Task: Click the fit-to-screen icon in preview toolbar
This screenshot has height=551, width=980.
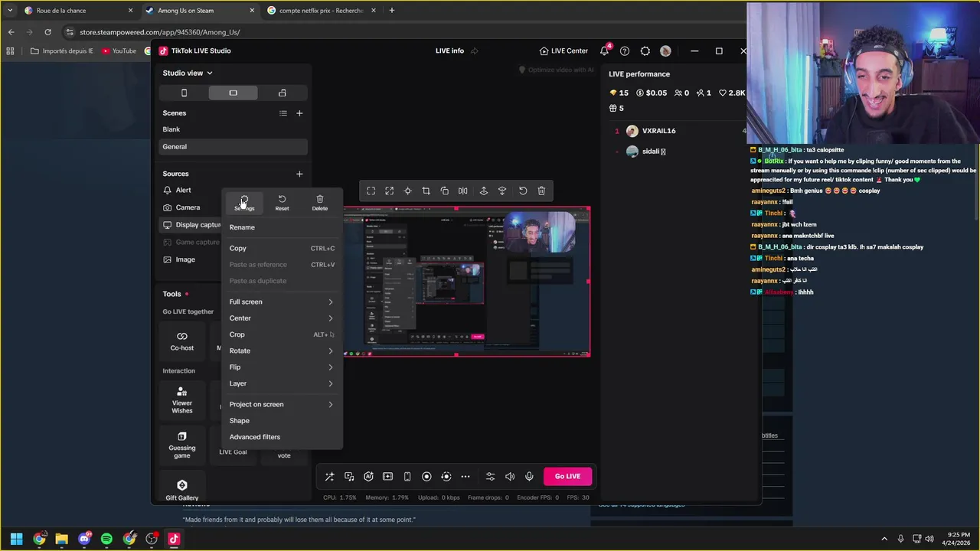Action: [x=371, y=191]
